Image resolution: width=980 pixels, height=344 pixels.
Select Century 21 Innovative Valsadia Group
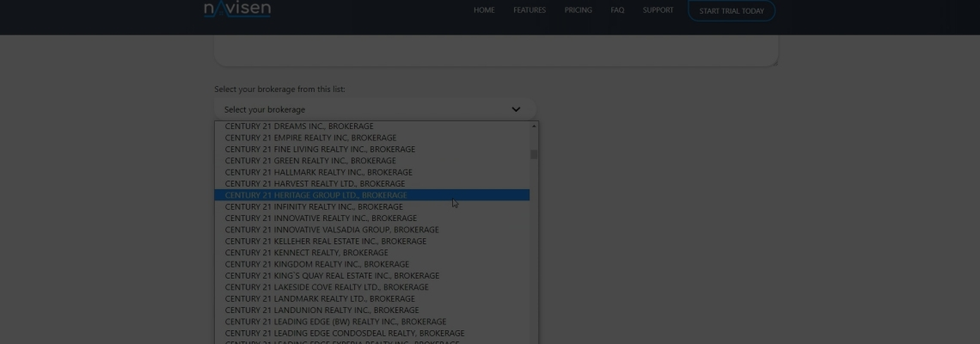(x=332, y=230)
